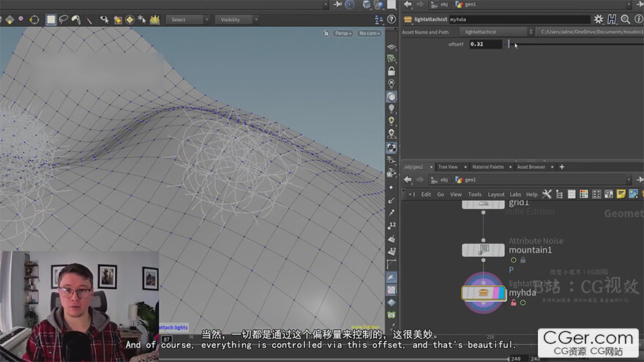
Task: Open the Layout menu in network editor
Action: click(x=495, y=195)
